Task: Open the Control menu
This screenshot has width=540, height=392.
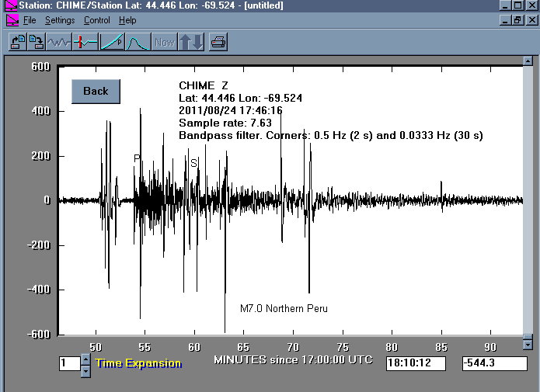Action: coord(97,20)
